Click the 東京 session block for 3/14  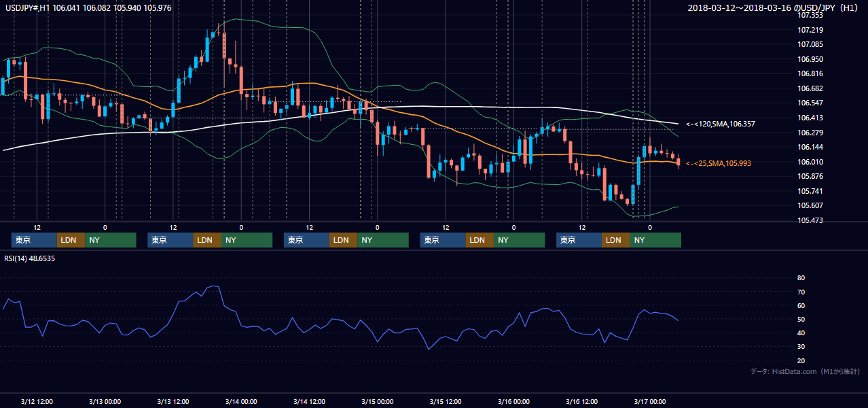tap(306, 240)
